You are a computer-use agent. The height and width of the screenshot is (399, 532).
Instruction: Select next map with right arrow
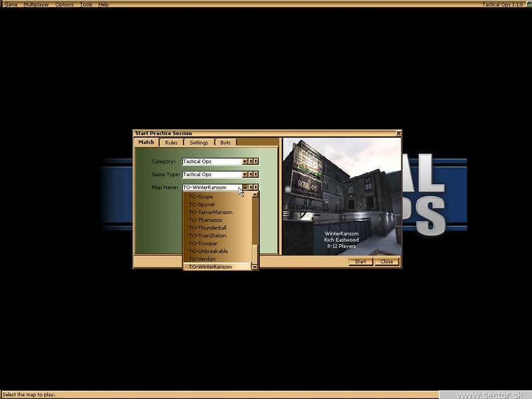click(256, 188)
